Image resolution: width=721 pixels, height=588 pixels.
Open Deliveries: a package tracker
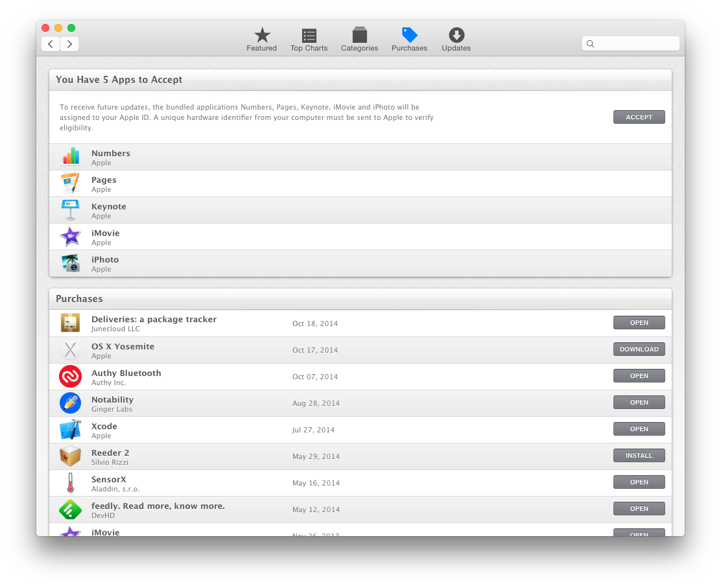pyautogui.click(x=639, y=323)
